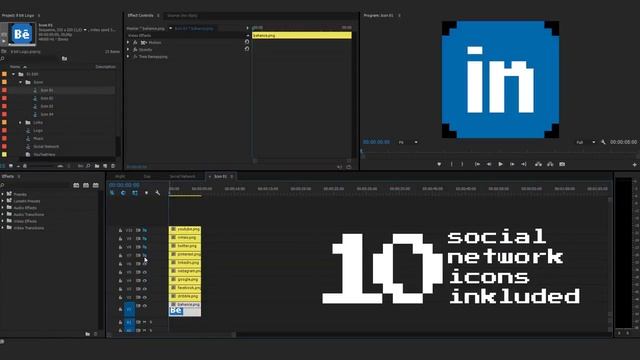
Task: Click the timeline Add Marker icon
Action: [x=146, y=193]
